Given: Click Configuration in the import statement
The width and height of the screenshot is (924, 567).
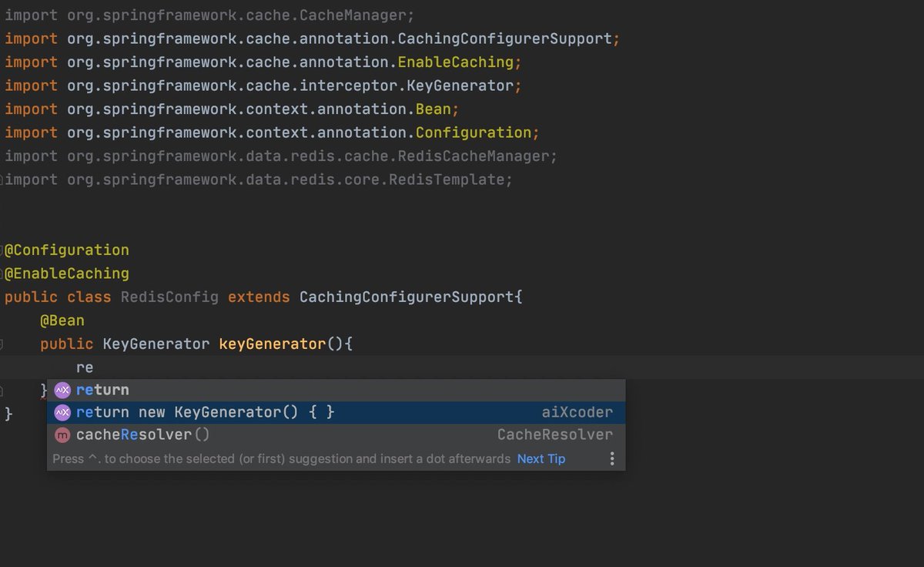Looking at the screenshot, I should (474, 133).
